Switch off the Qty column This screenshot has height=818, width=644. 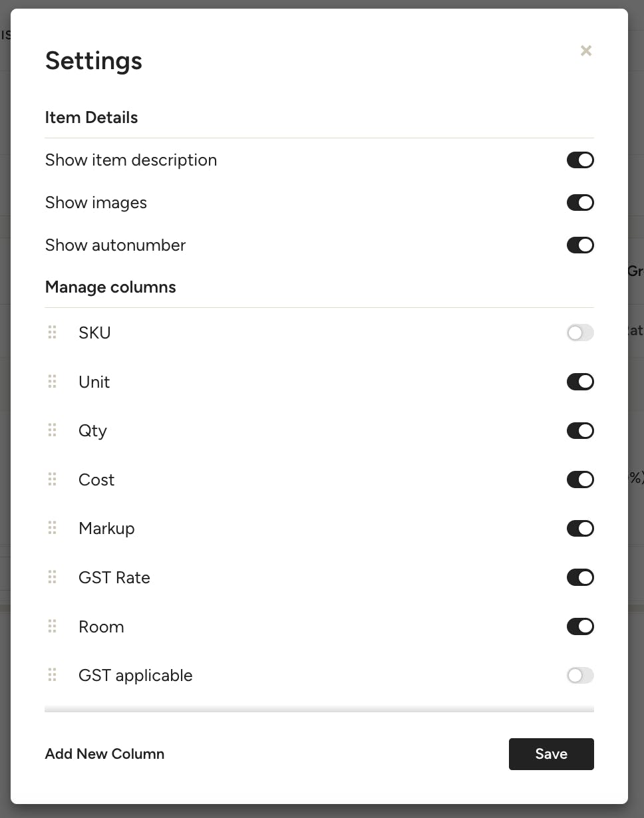pyautogui.click(x=579, y=430)
